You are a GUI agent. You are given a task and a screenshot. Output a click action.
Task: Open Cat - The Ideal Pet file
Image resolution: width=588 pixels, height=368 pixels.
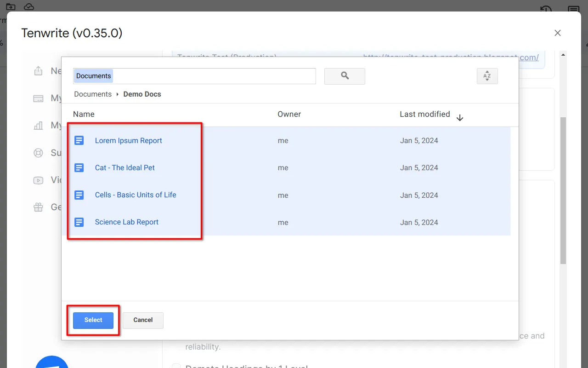coord(125,167)
